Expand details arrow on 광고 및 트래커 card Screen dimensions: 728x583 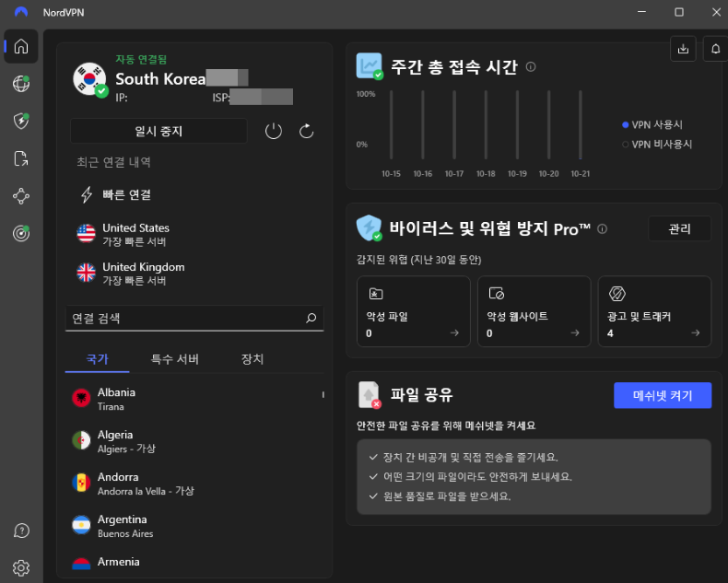696,332
